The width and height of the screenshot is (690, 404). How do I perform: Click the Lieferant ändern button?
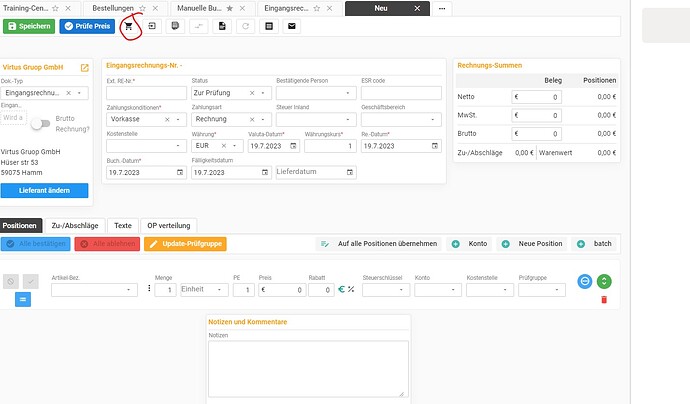[44, 191]
